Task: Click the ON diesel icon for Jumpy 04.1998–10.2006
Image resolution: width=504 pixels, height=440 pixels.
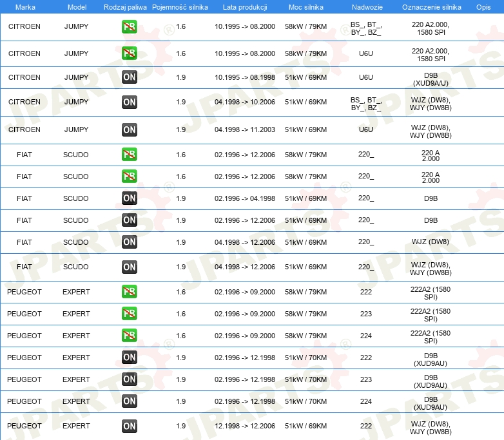Action: [130, 102]
